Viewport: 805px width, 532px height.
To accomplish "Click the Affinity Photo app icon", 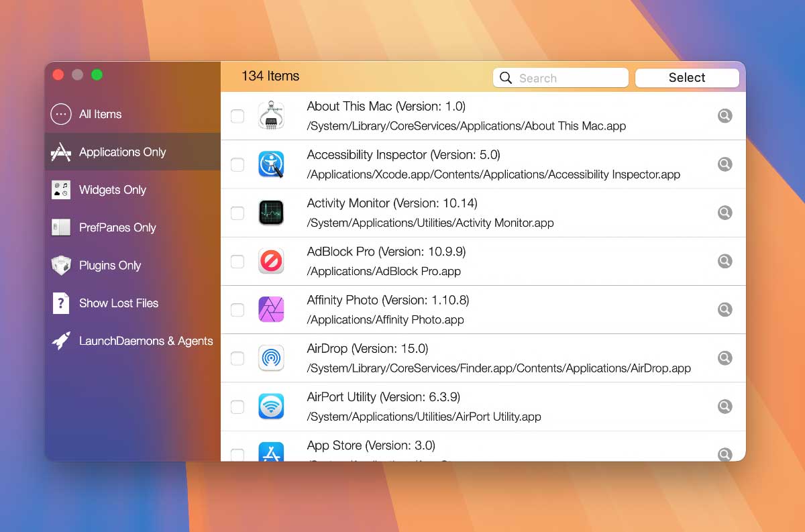I will click(271, 309).
